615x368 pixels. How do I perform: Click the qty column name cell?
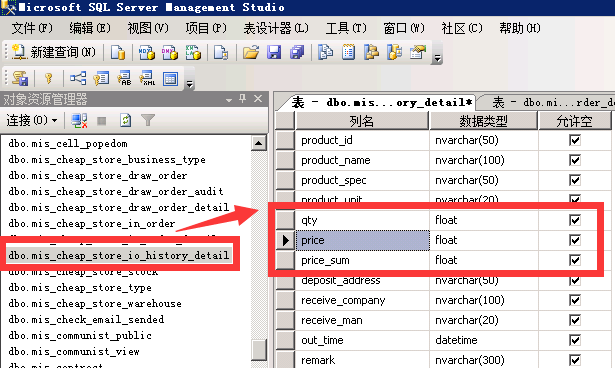pos(362,220)
